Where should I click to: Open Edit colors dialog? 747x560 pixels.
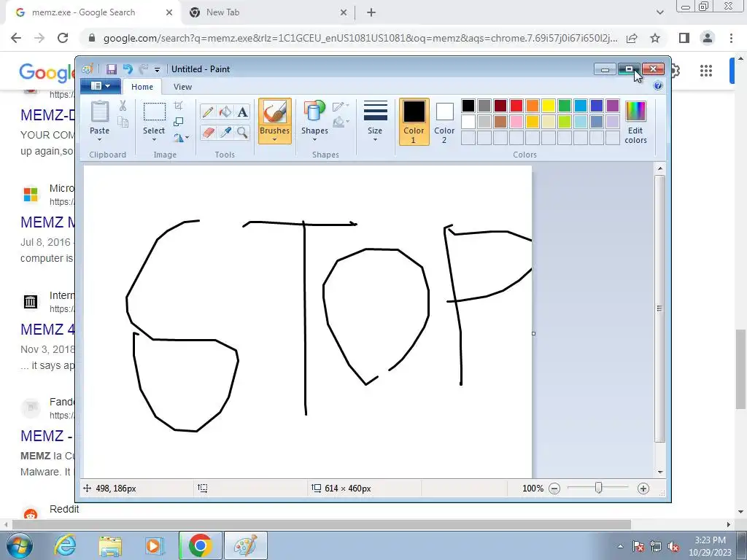[x=635, y=122]
